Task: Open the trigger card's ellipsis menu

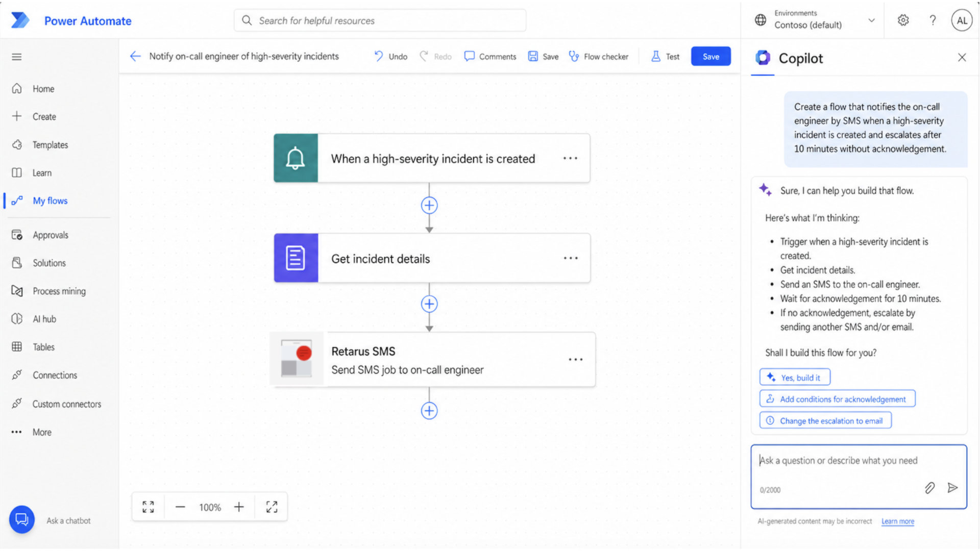Action: tap(570, 158)
